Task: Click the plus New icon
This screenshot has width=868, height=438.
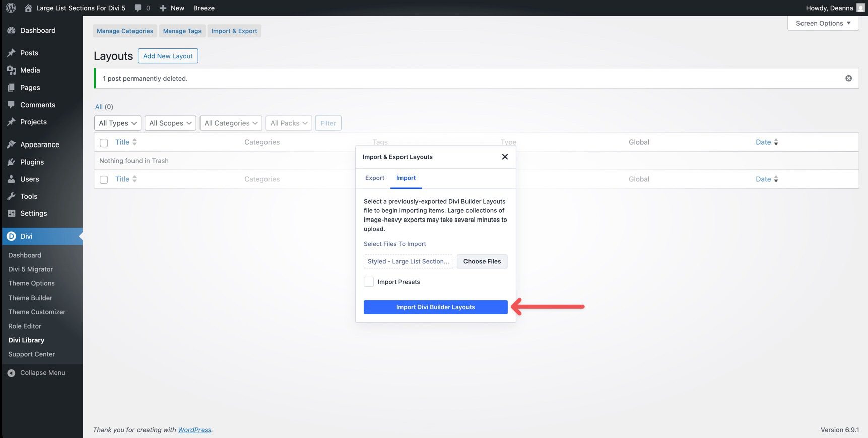Action: (163, 8)
